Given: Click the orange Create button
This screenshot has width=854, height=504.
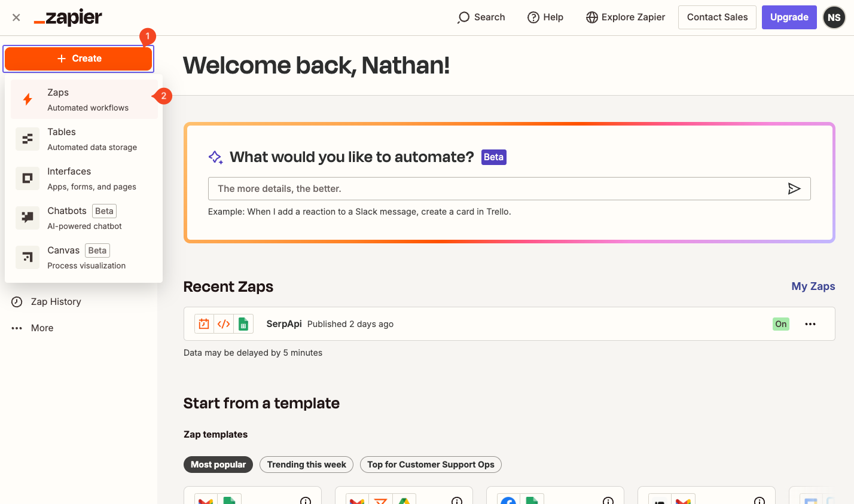Looking at the screenshot, I should click(78, 59).
